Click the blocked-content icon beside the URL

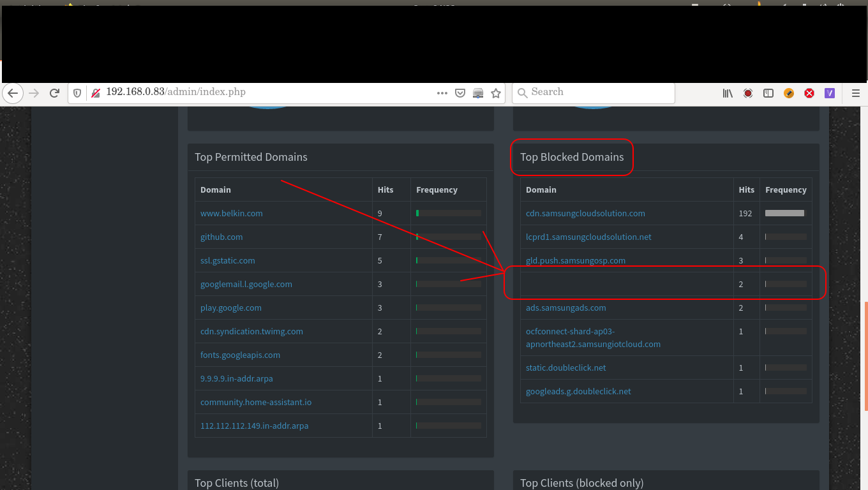95,93
